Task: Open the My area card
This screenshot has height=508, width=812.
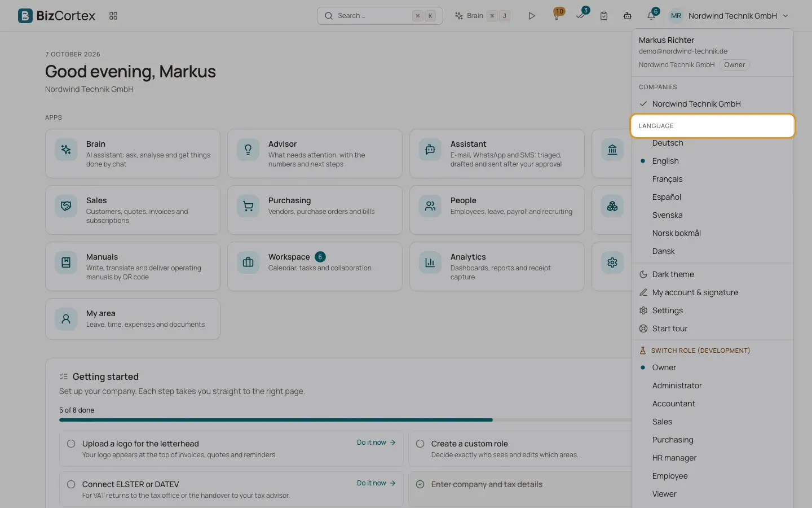Action: pyautogui.click(x=133, y=319)
